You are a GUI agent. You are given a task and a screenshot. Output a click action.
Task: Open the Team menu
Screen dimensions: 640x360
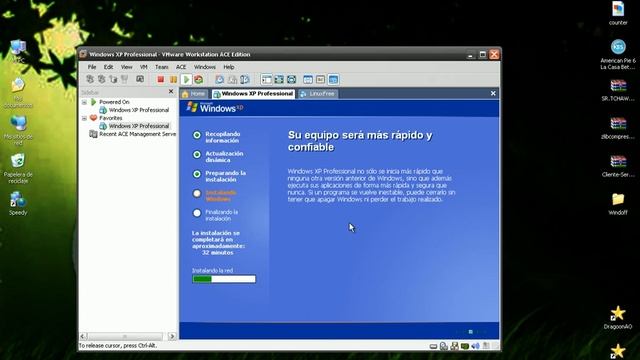click(x=162, y=67)
